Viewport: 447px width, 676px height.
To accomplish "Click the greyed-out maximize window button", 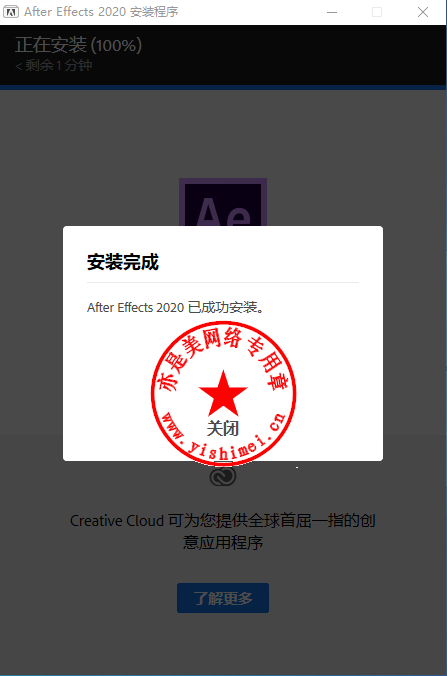I will pos(377,12).
